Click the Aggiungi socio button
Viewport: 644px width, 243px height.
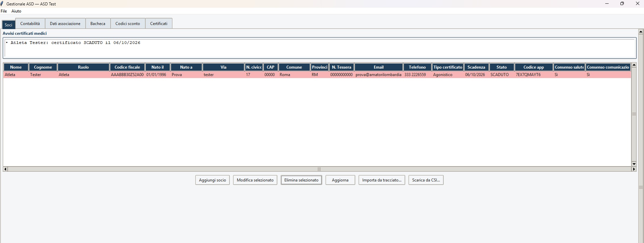[x=213, y=180]
